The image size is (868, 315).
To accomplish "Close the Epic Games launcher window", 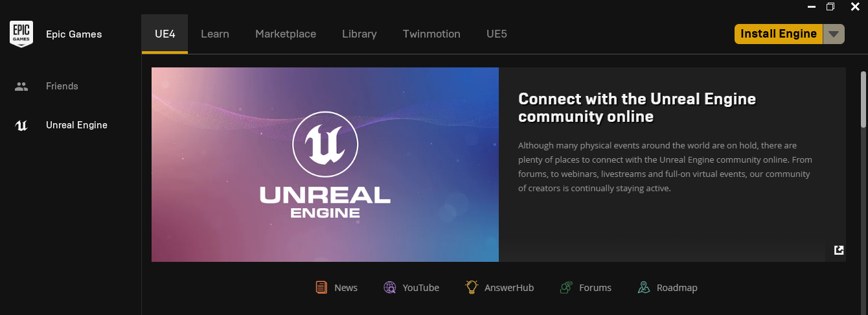I will tap(854, 6).
